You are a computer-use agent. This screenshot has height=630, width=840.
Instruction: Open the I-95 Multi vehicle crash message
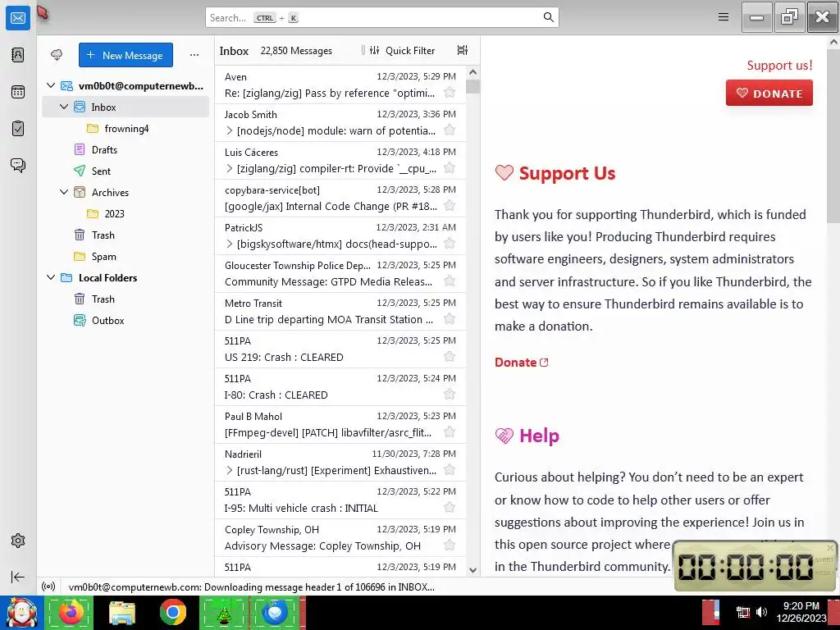[340, 500]
